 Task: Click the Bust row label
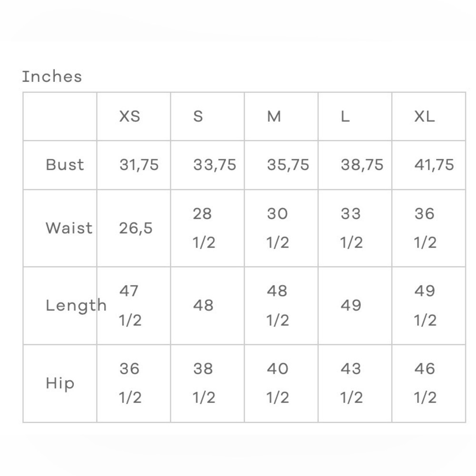pyautogui.click(x=65, y=165)
